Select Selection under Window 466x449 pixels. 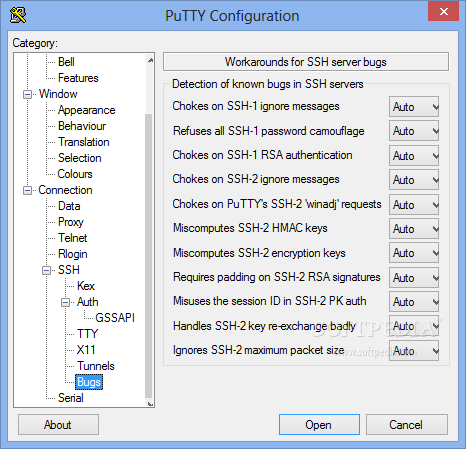point(79,158)
